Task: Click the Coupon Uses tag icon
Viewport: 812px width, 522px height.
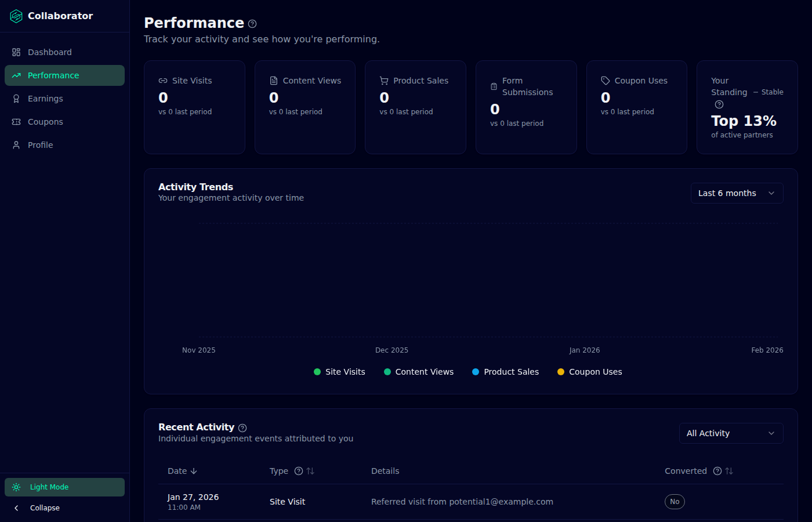Action: (606, 81)
